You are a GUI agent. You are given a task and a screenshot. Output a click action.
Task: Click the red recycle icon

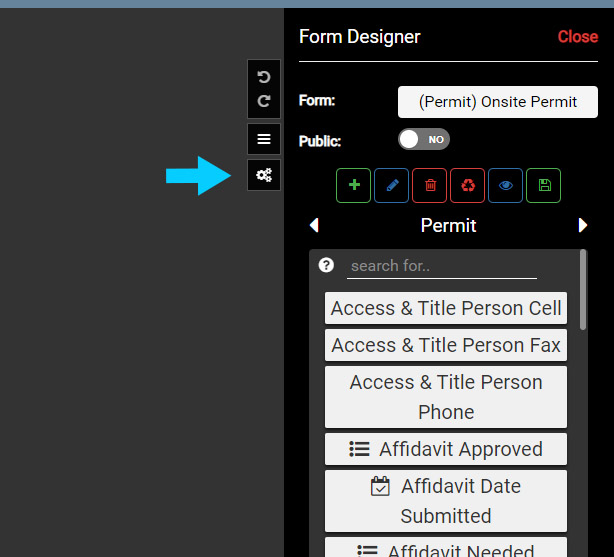point(467,185)
